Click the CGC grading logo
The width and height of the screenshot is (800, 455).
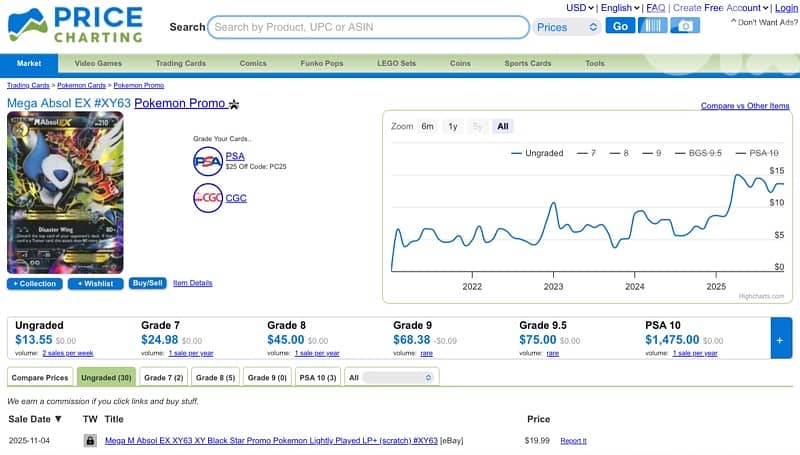[208, 198]
